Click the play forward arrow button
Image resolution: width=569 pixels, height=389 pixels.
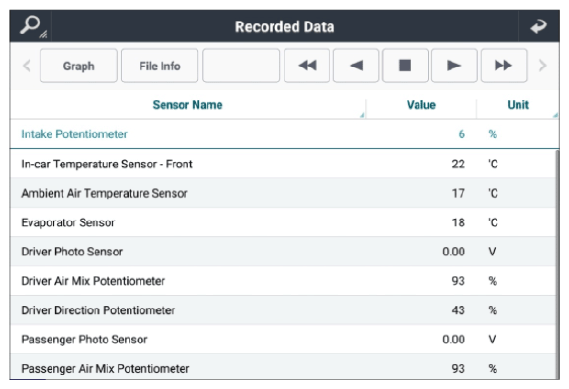coord(454,66)
